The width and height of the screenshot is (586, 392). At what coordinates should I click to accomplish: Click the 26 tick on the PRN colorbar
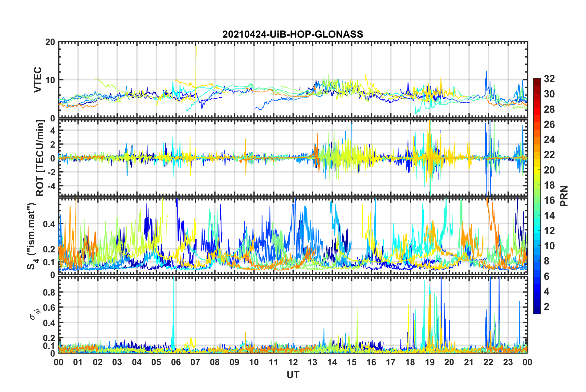(x=549, y=125)
